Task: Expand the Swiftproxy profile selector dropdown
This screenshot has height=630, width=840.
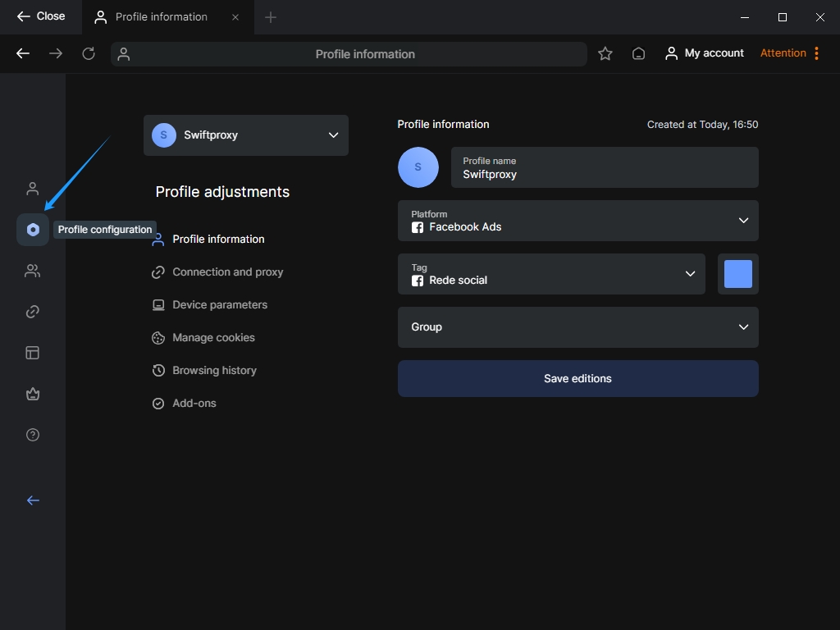Action: click(246, 135)
